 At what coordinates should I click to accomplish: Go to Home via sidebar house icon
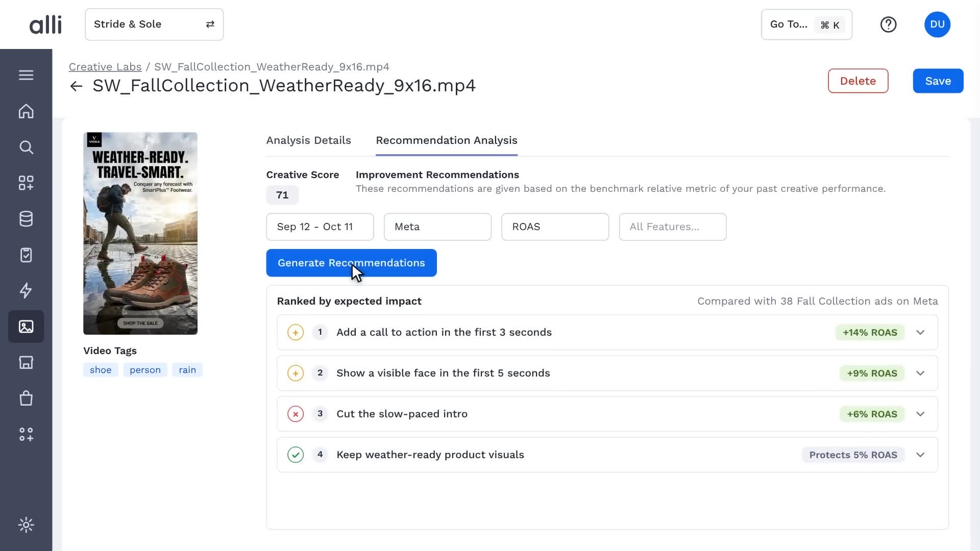click(26, 111)
